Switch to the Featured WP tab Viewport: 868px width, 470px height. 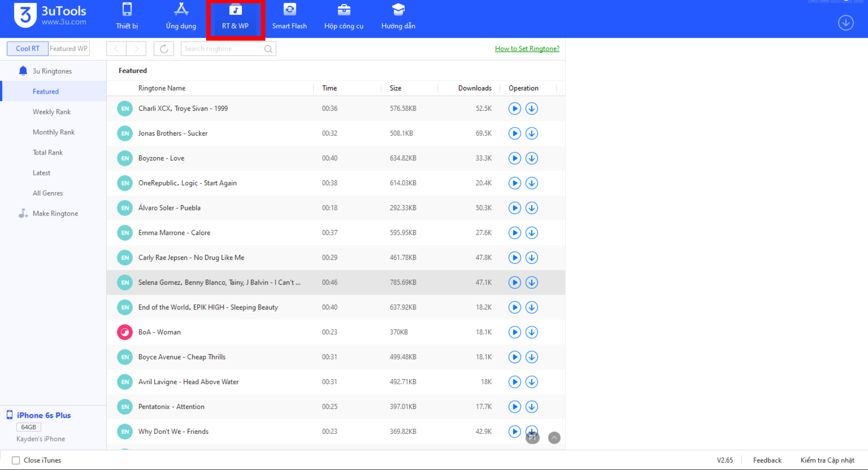[x=69, y=49]
